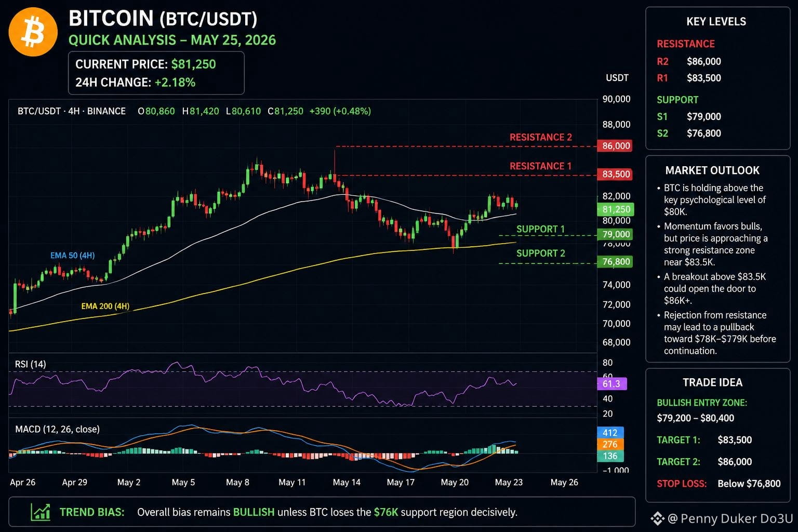This screenshot has width=798, height=532.
Task: Select the +390 (+0.48%) change readout
Action: pyautogui.click(x=340, y=111)
